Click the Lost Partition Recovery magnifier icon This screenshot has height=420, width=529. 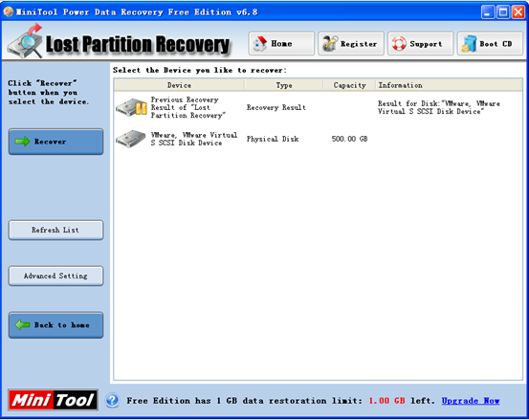click(26, 41)
